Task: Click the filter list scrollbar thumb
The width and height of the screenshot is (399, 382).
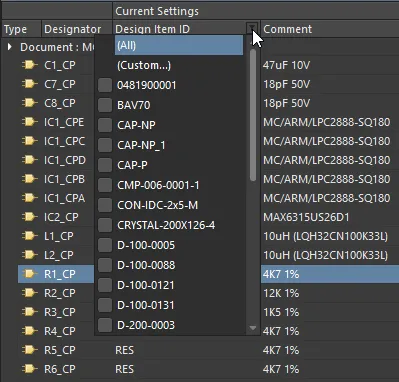Action: coord(253,115)
